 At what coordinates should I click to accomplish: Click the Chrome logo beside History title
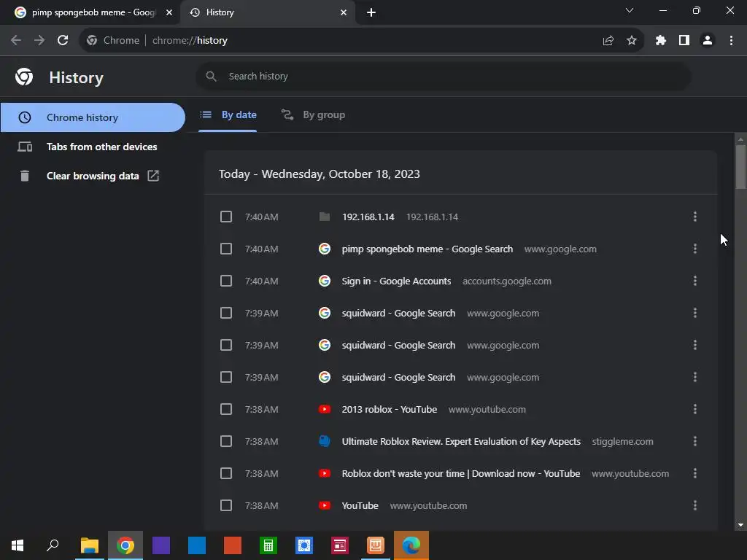[x=24, y=77]
